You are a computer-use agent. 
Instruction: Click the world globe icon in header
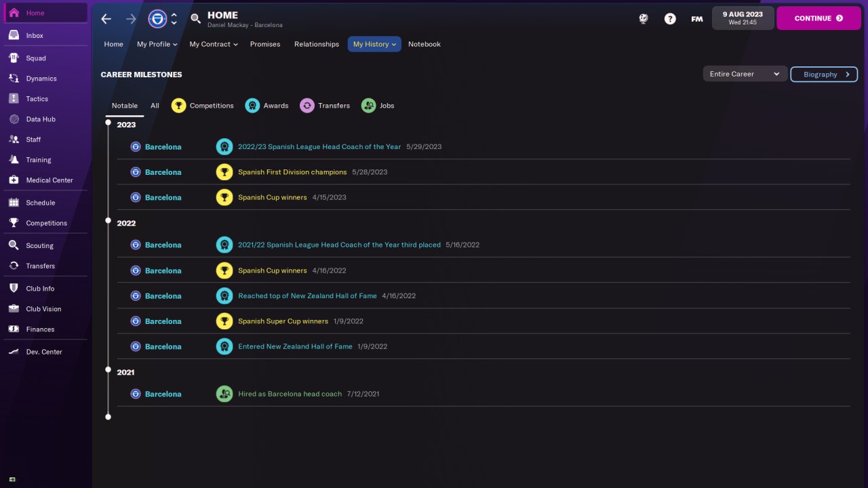tap(644, 19)
